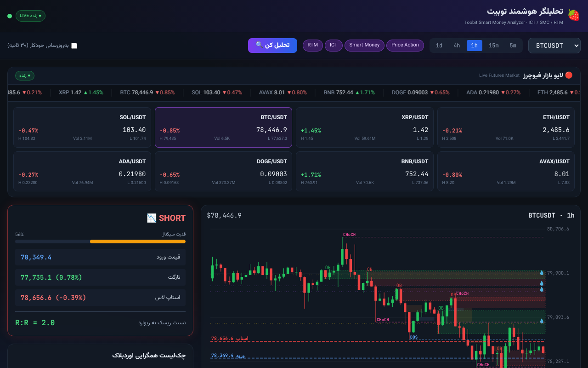Click the XRP 1.42 ticker item
Image resolution: width=588 pixels, height=368 pixels.
(81, 92)
